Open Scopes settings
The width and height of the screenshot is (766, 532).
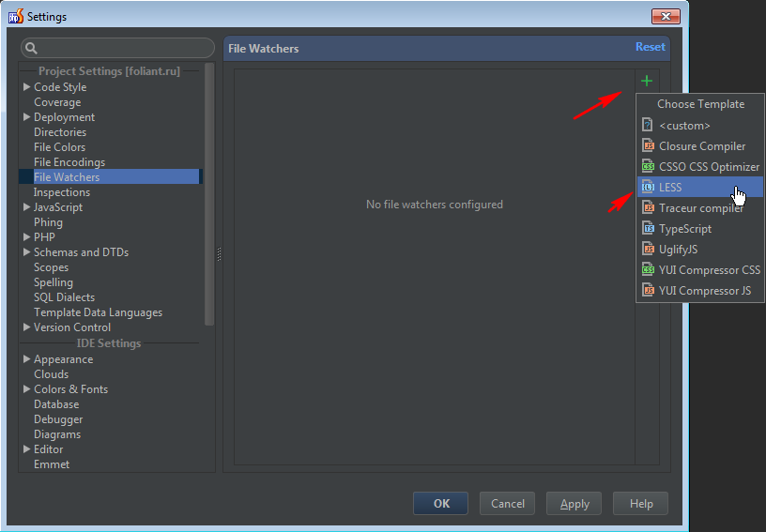click(51, 267)
